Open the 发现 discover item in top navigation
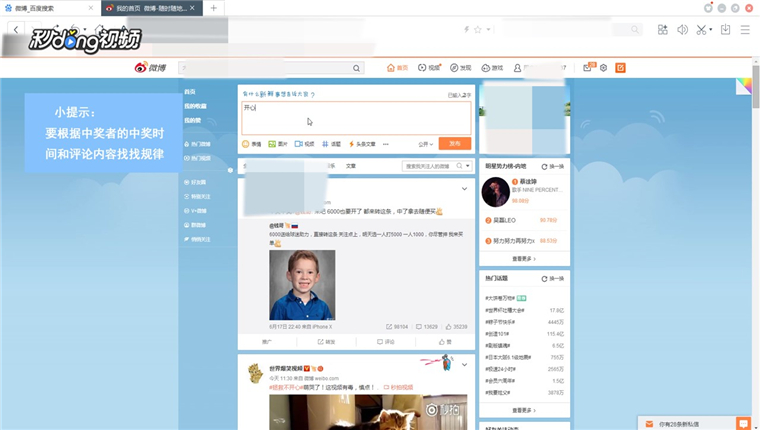This screenshot has width=760, height=430. [460, 68]
